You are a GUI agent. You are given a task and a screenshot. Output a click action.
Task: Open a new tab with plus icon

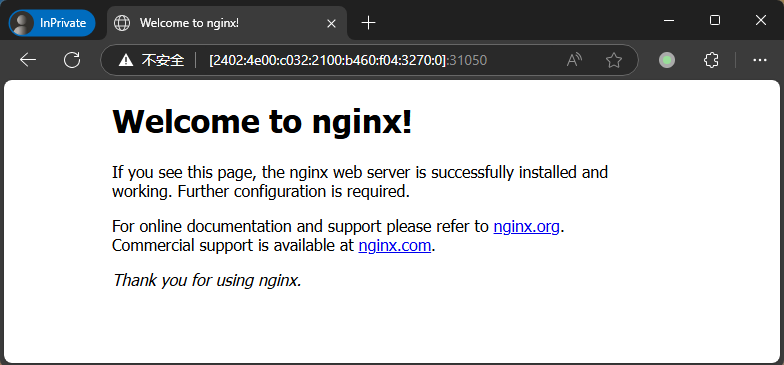368,22
